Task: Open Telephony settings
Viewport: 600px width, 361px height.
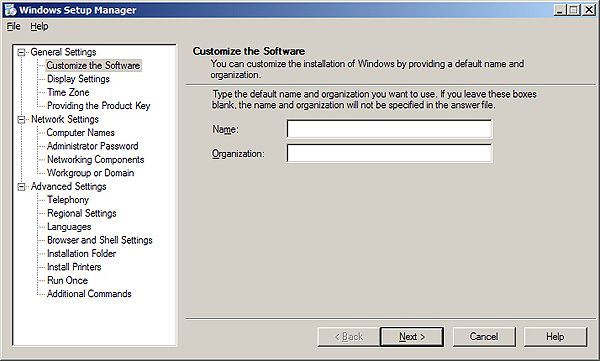Action: pos(68,200)
